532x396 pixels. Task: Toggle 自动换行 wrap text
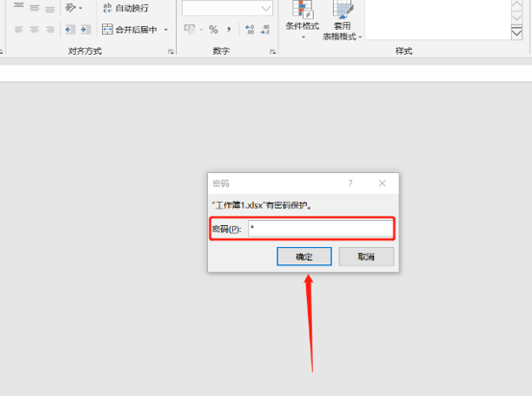coord(125,8)
